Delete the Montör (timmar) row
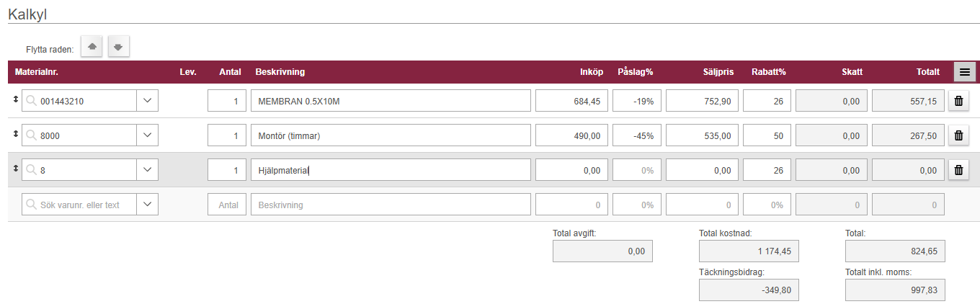 (x=958, y=135)
